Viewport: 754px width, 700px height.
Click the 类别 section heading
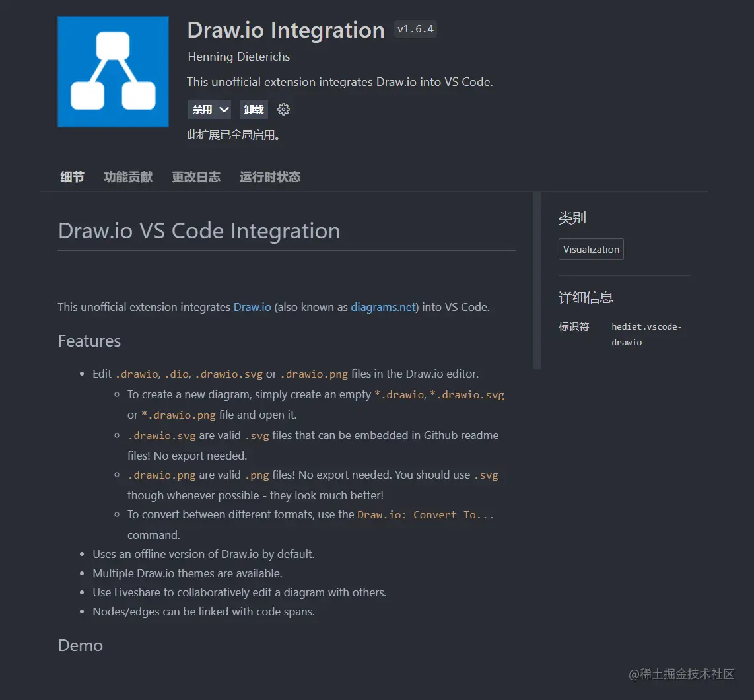[572, 218]
